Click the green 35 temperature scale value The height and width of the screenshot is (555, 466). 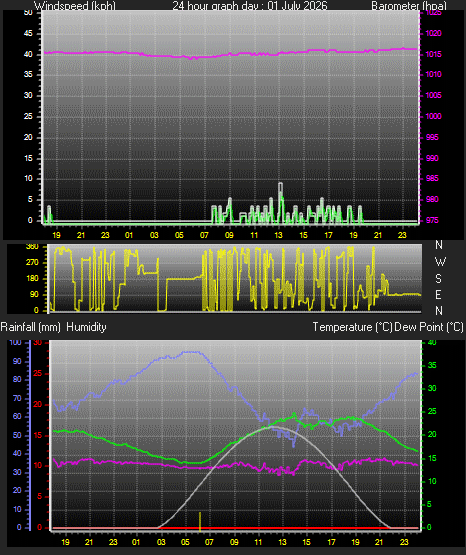(432, 365)
